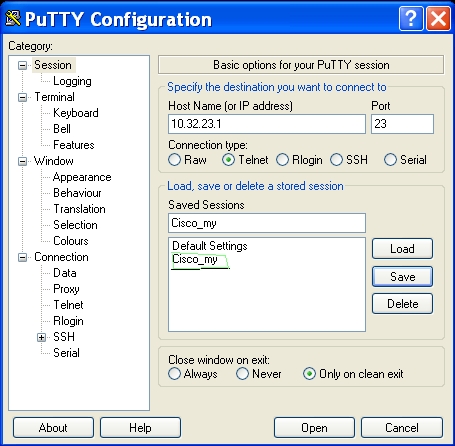
Task: Open the Features category
Action: 74,145
